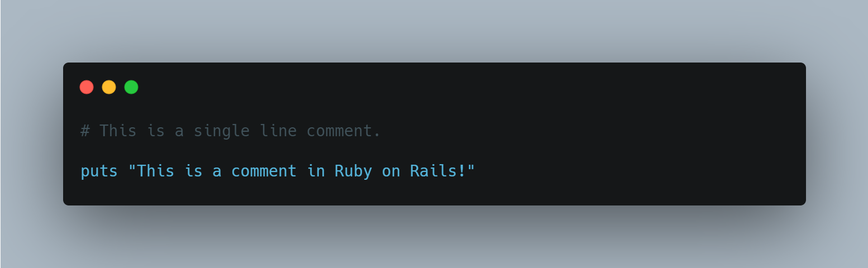Click 'comment.' at end of gray line
Image resolution: width=868 pixels, height=268 pixels.
344,131
